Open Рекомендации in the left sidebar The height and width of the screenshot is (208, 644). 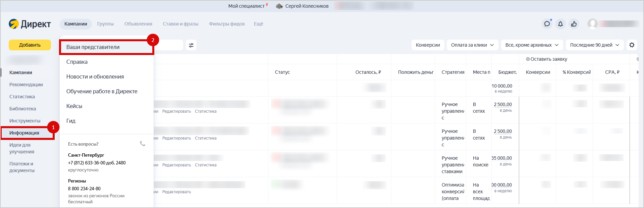click(x=26, y=85)
